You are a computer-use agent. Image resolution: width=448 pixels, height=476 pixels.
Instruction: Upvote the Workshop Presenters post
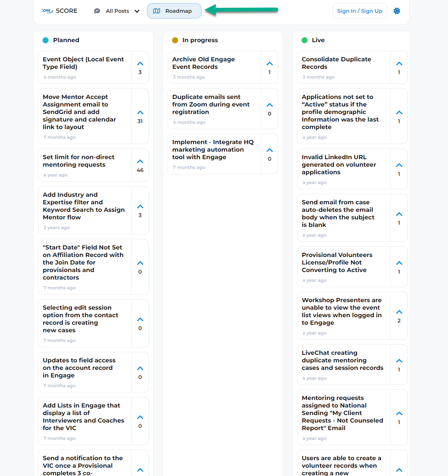pyautogui.click(x=399, y=312)
